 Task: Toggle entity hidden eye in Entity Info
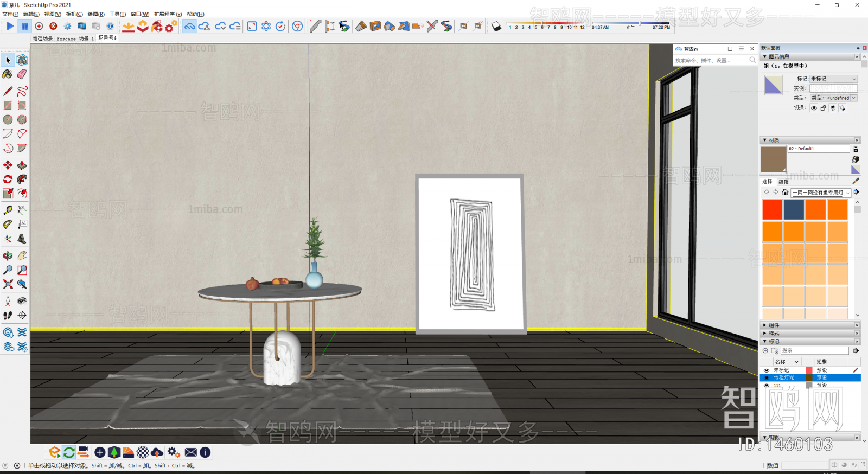814,108
